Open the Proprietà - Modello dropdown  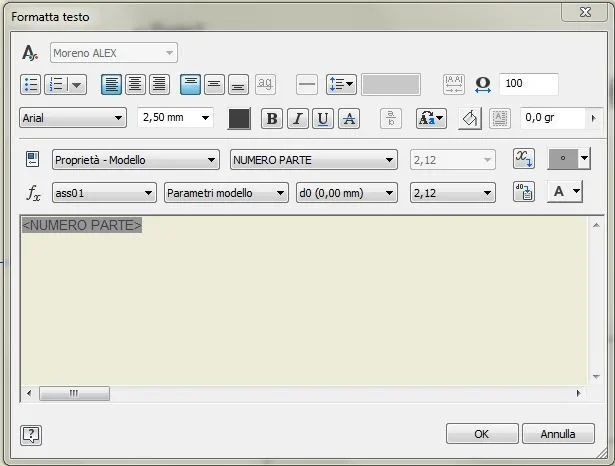click(x=136, y=160)
